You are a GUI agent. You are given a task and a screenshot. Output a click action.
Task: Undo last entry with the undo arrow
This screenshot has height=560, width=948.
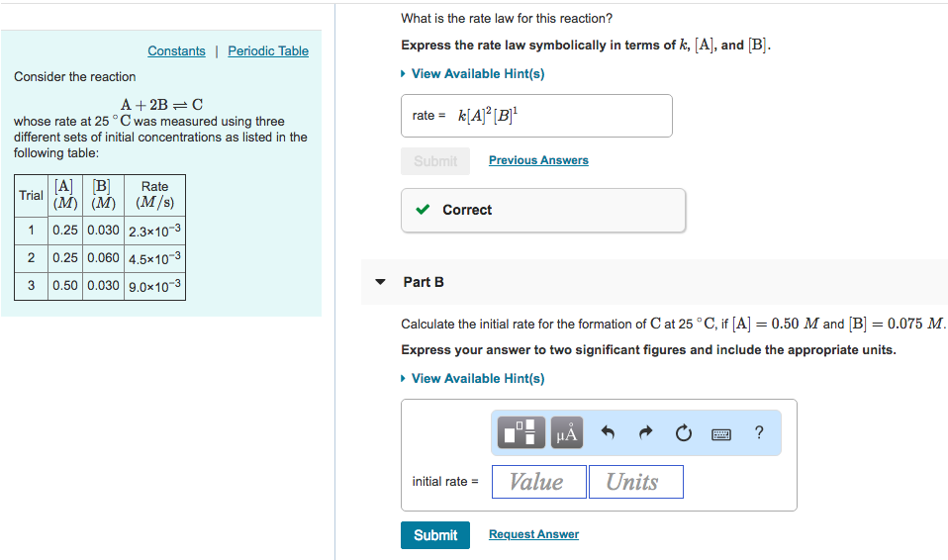[x=608, y=432]
